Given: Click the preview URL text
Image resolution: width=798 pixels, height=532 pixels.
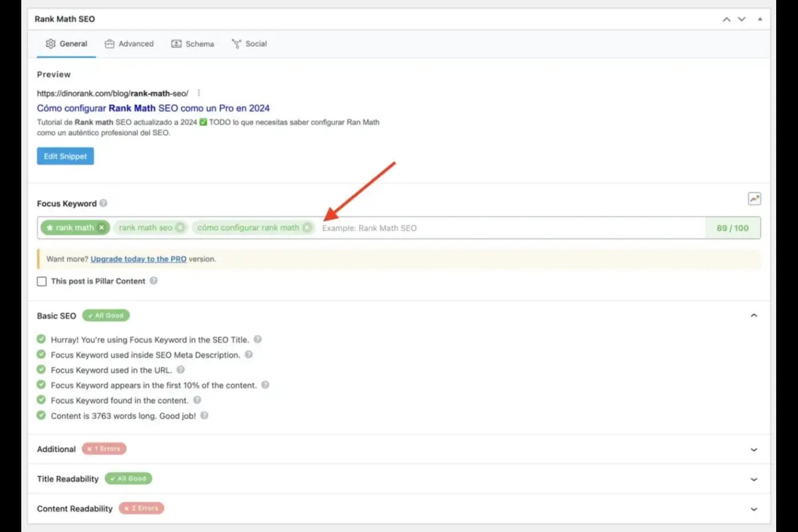Looking at the screenshot, I should coord(112,93).
